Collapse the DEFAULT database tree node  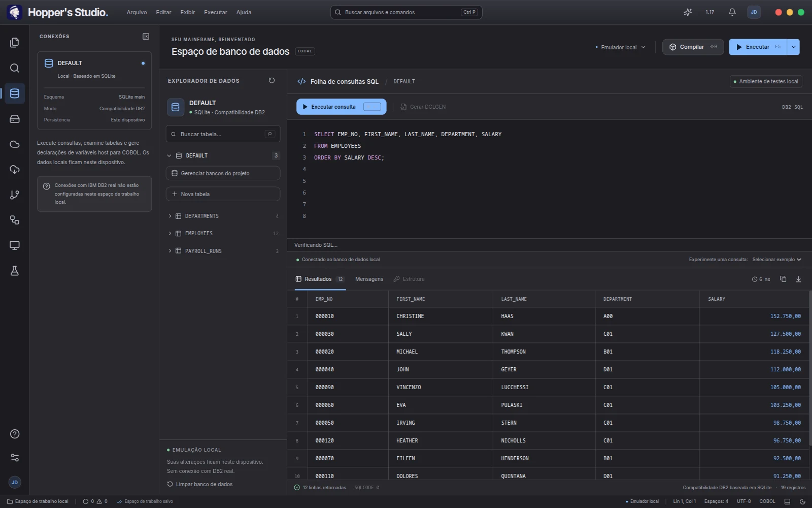169,155
